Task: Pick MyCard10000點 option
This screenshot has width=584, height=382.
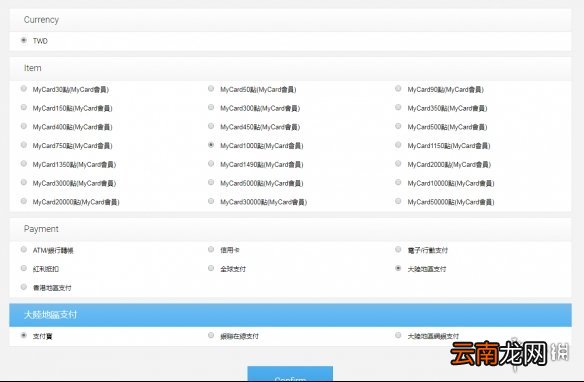Action: (398, 182)
